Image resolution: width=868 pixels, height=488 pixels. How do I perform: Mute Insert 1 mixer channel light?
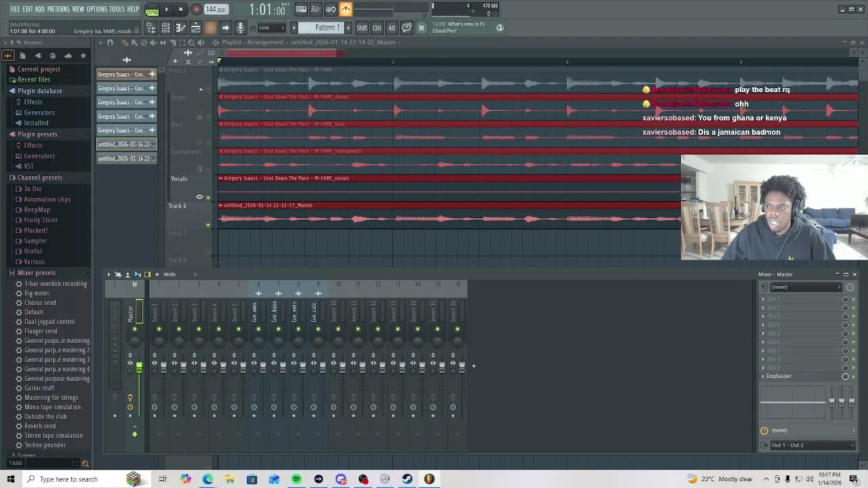(159, 329)
